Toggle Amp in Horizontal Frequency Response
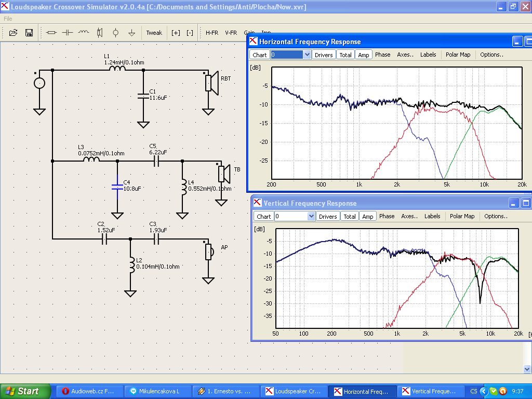Viewport: 532px width, 399px height. [363, 55]
